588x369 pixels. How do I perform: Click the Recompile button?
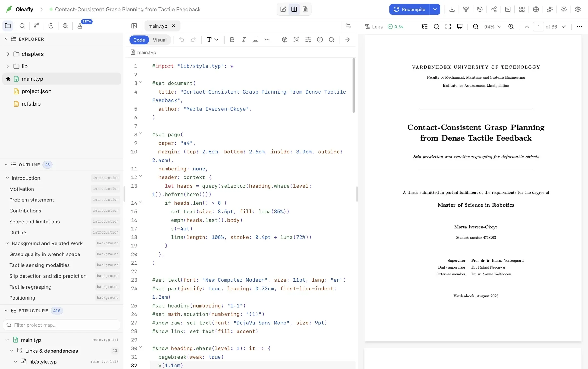click(x=409, y=9)
